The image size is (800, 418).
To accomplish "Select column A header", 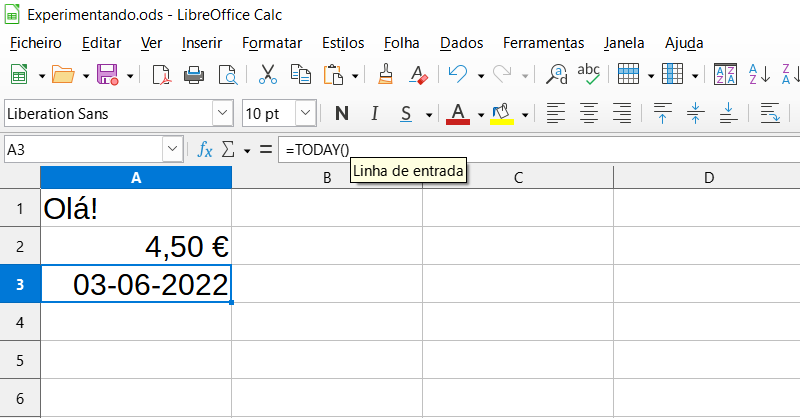I will point(136,178).
